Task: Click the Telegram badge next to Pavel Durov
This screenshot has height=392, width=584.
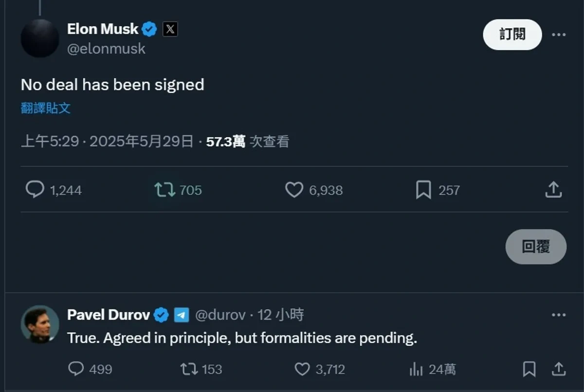Action: tap(182, 315)
